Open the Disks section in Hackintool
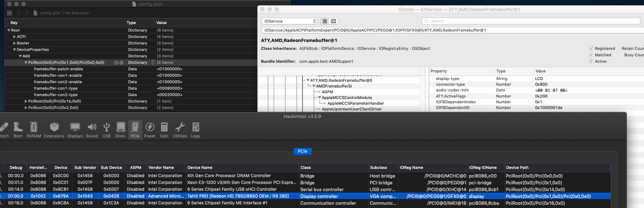The height and width of the screenshot is (208, 644). tap(121, 129)
